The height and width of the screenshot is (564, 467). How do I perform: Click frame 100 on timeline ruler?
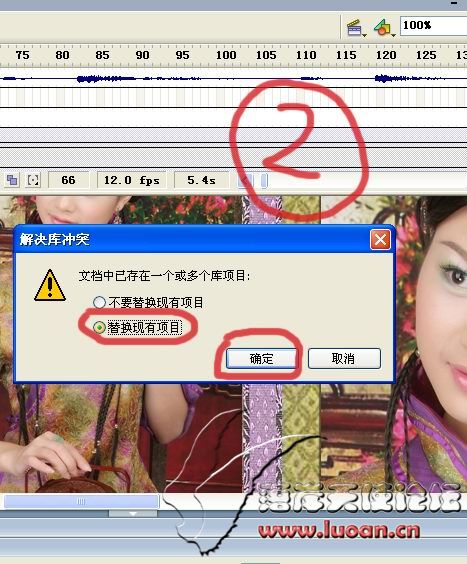226,55
